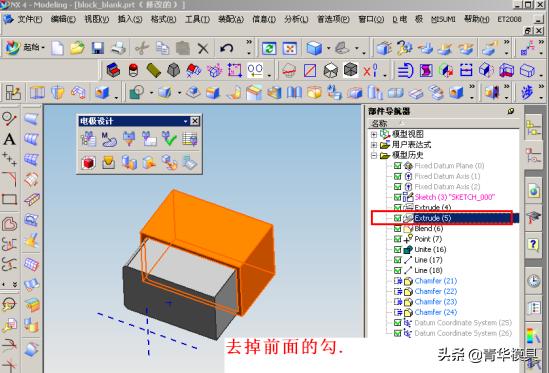Select the Chamfer (21) tree row

coord(436,281)
